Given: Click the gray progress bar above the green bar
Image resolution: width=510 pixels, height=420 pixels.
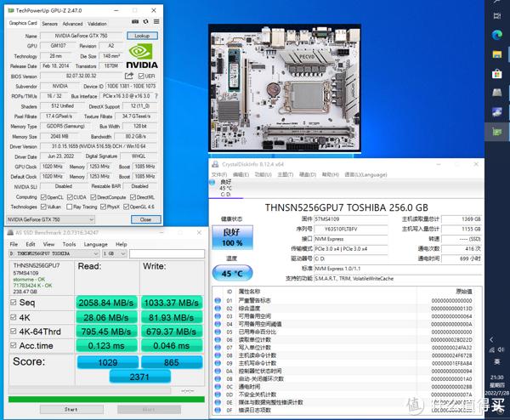Looking at the screenshot, I should [x=89, y=389].
